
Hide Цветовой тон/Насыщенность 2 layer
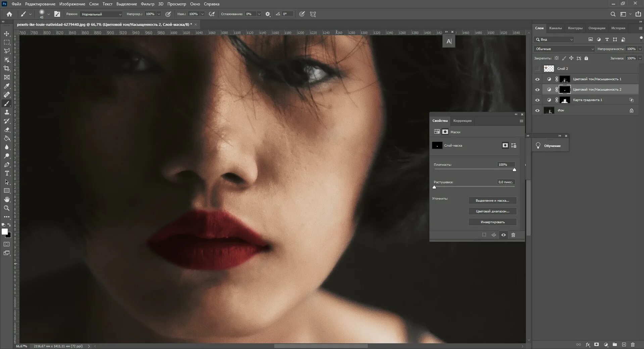pos(537,90)
